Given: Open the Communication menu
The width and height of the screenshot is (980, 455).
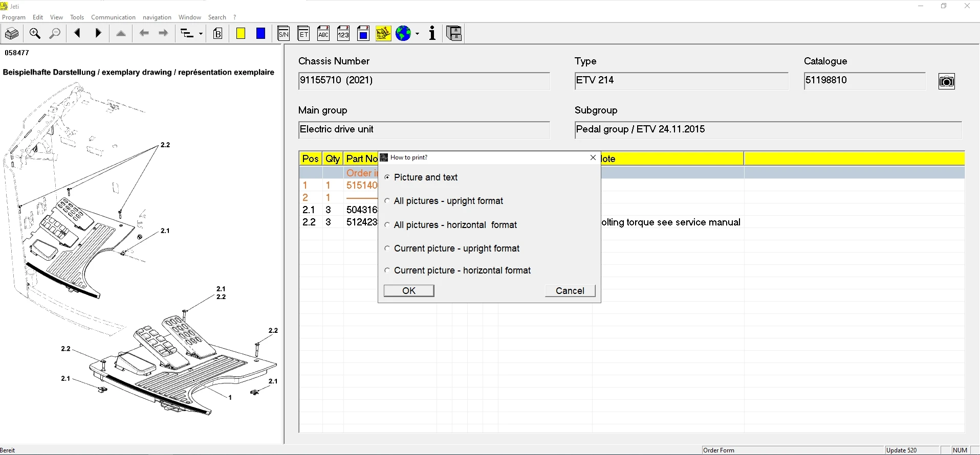Looking at the screenshot, I should tap(113, 17).
